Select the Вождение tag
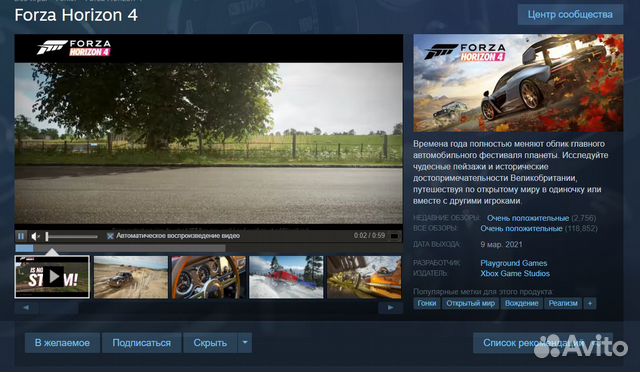The height and width of the screenshot is (372, 640). pyautogui.click(x=521, y=303)
